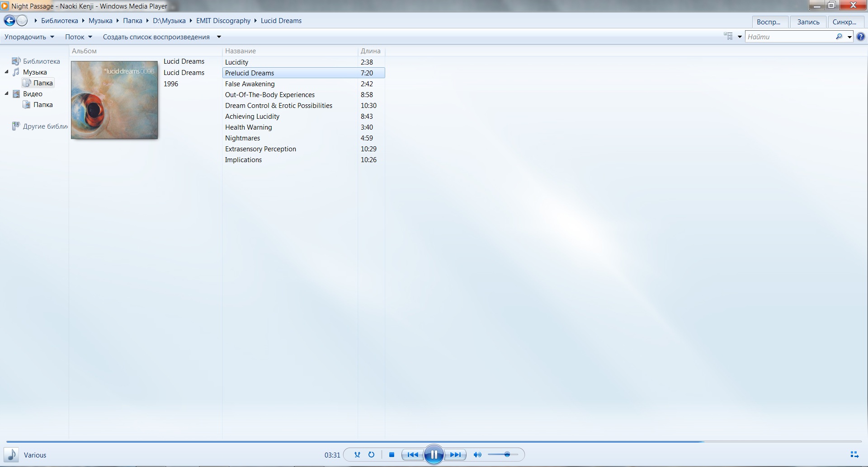Screen dimensions: 868x467
Task: Select the track Extrasensory Perception
Action: click(x=304, y=149)
